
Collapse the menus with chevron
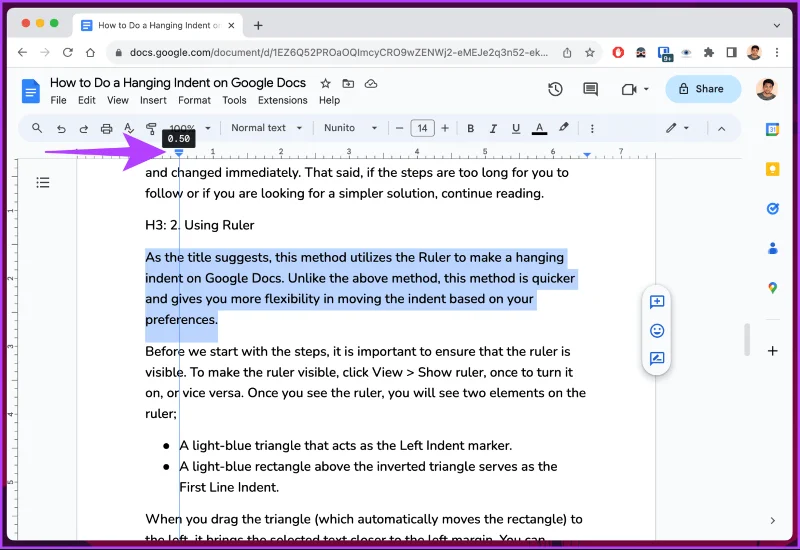(x=721, y=129)
